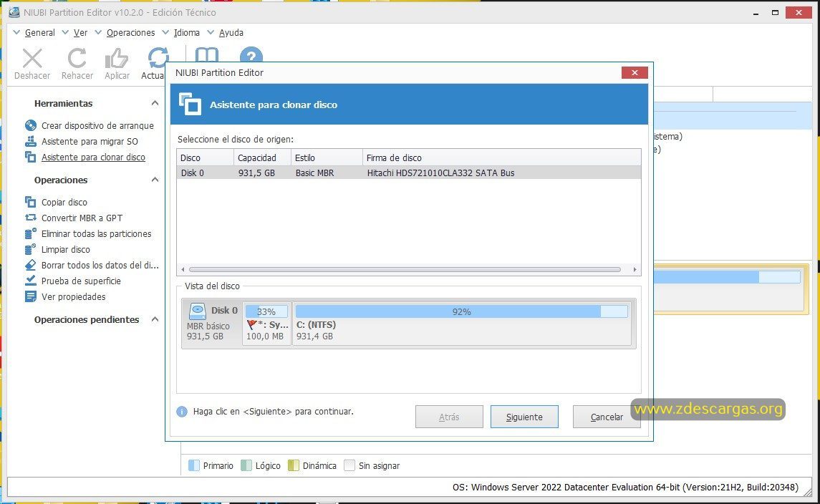Viewport: 820px width, 504px height.
Task: Click the horizontal scrollbar in disk list
Action: tap(405, 269)
